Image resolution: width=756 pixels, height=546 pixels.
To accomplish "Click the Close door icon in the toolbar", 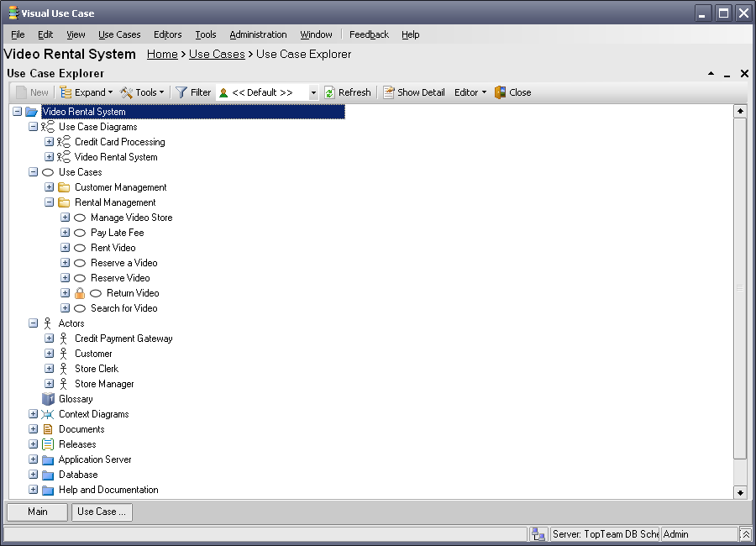I will point(500,92).
